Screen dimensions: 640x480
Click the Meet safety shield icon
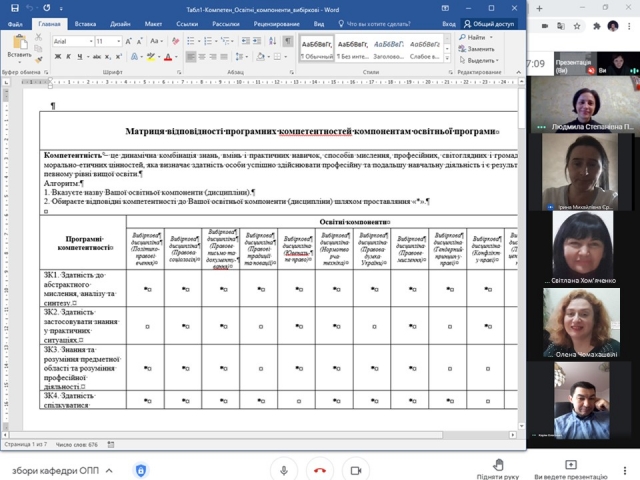click(x=141, y=470)
